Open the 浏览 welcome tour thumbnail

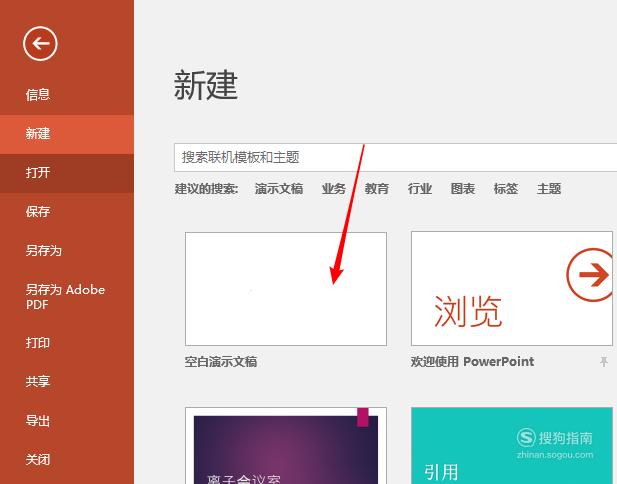pyautogui.click(x=512, y=289)
